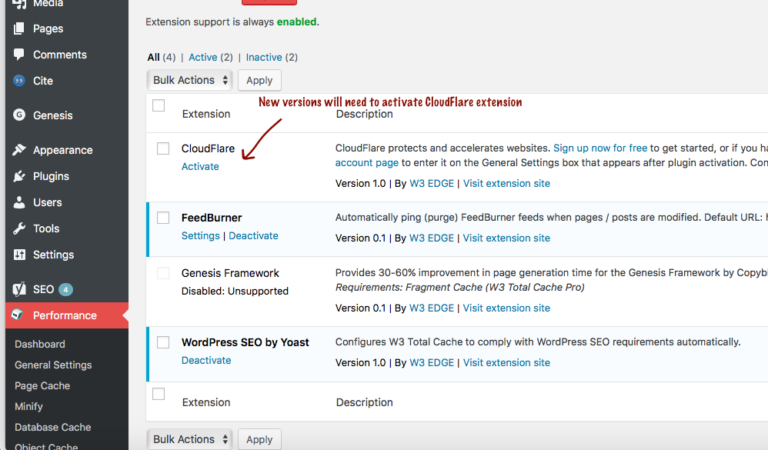
Task: Visit extension site for Genesis Framework
Action: tap(506, 308)
